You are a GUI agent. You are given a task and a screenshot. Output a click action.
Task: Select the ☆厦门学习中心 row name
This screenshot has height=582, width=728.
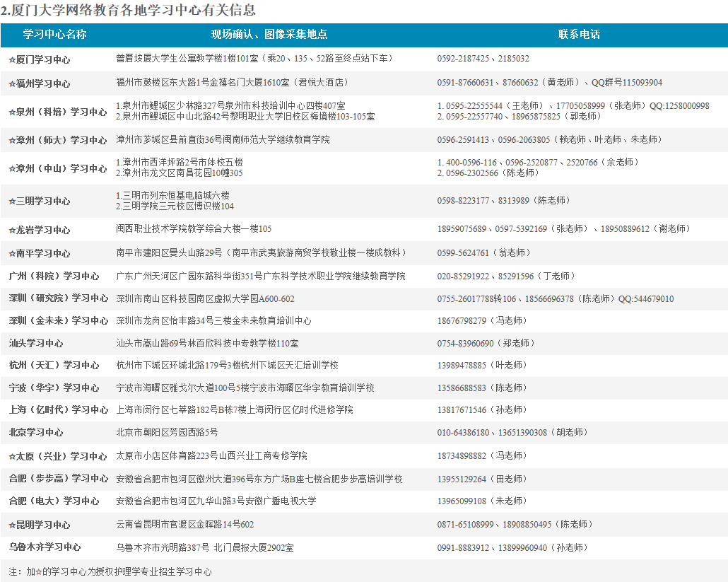tap(40, 59)
